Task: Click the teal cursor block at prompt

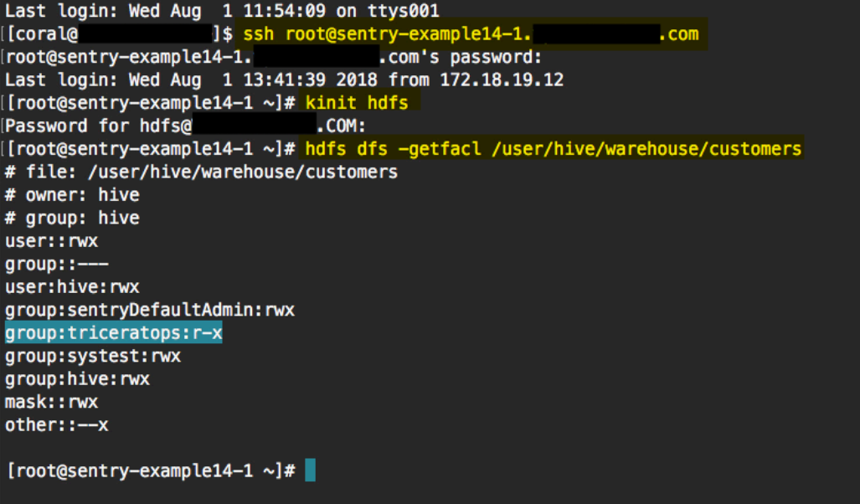Action: click(x=311, y=471)
